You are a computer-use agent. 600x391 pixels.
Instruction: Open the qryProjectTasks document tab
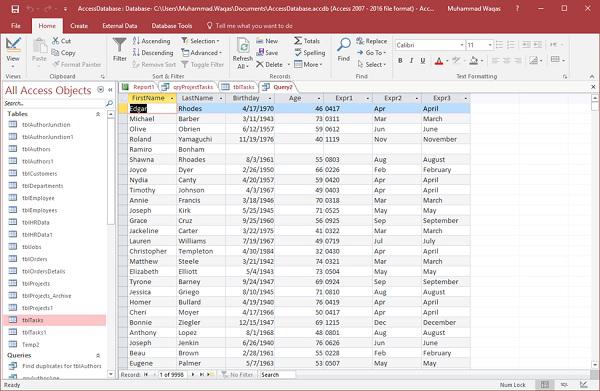(188, 87)
